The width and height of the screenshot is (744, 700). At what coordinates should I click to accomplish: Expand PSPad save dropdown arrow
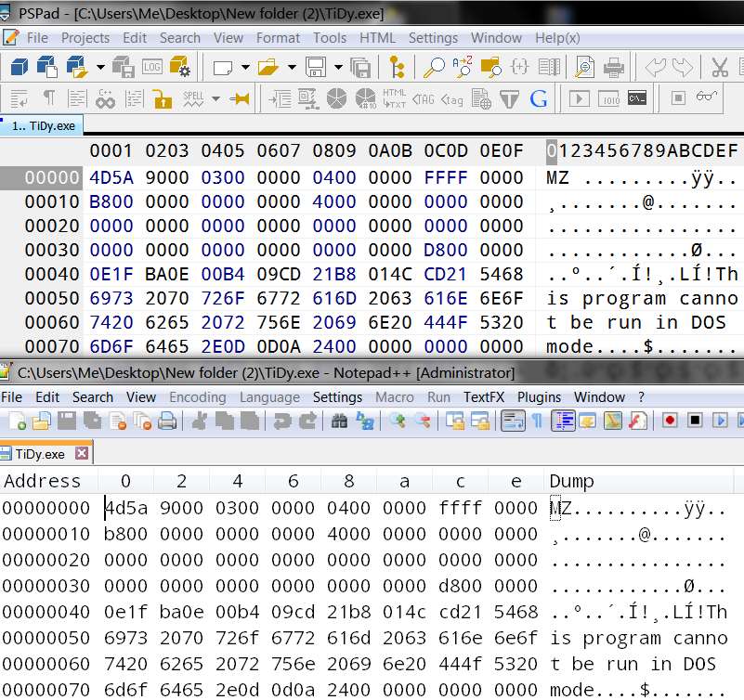[x=338, y=68]
